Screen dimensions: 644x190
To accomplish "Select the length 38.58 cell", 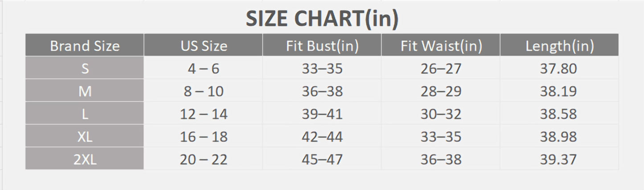I will click(x=559, y=113).
